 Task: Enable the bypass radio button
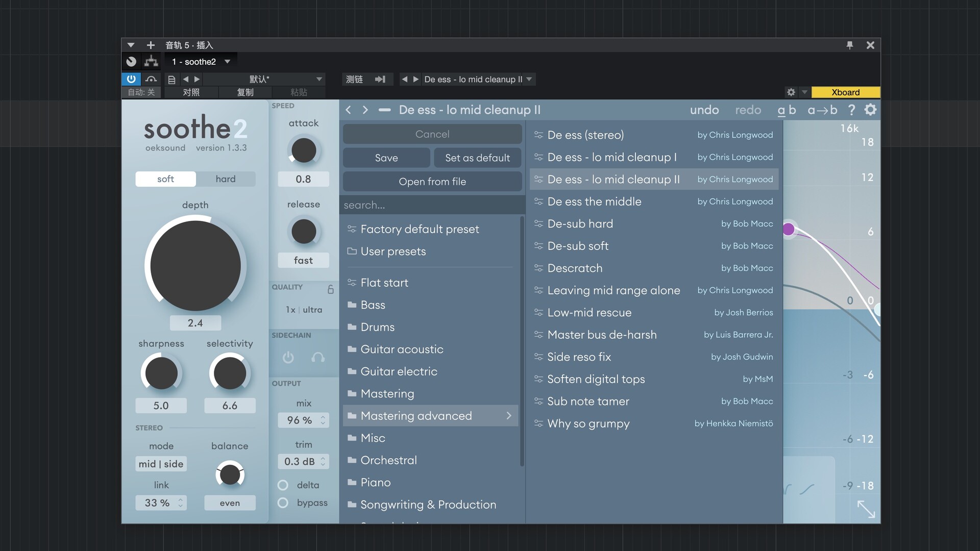pos(283,503)
